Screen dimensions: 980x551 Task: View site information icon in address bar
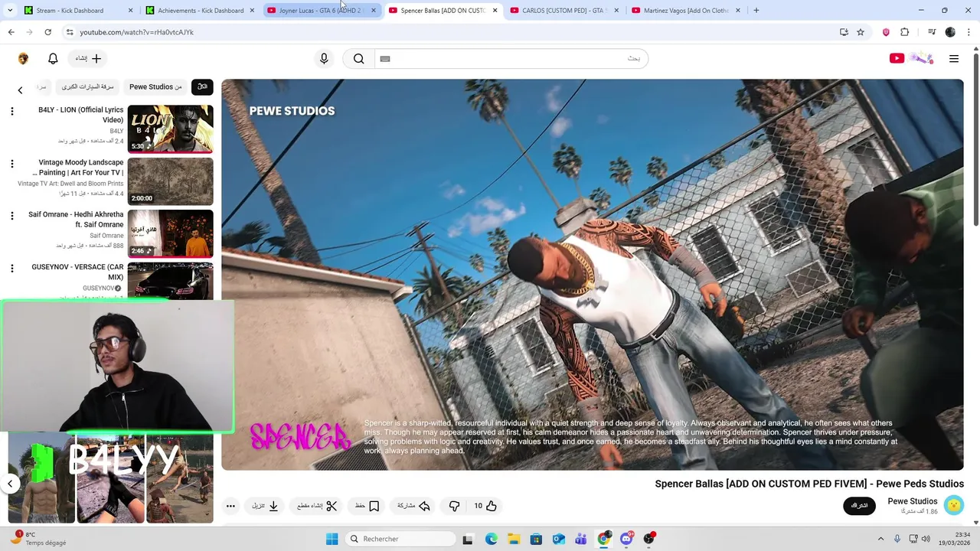[x=69, y=32]
